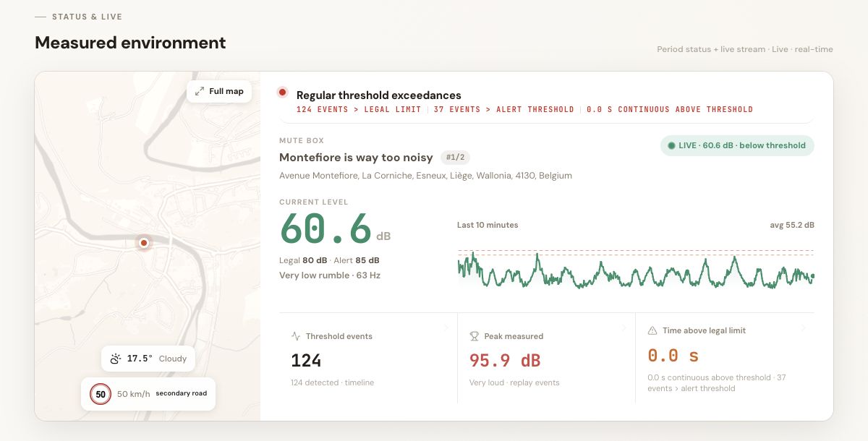Select the red location marker on map

(144, 243)
